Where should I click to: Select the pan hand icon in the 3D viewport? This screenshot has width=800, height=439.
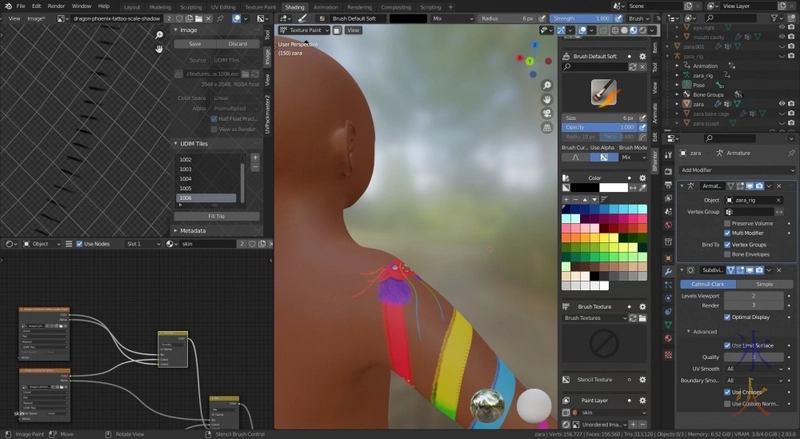pos(548,100)
